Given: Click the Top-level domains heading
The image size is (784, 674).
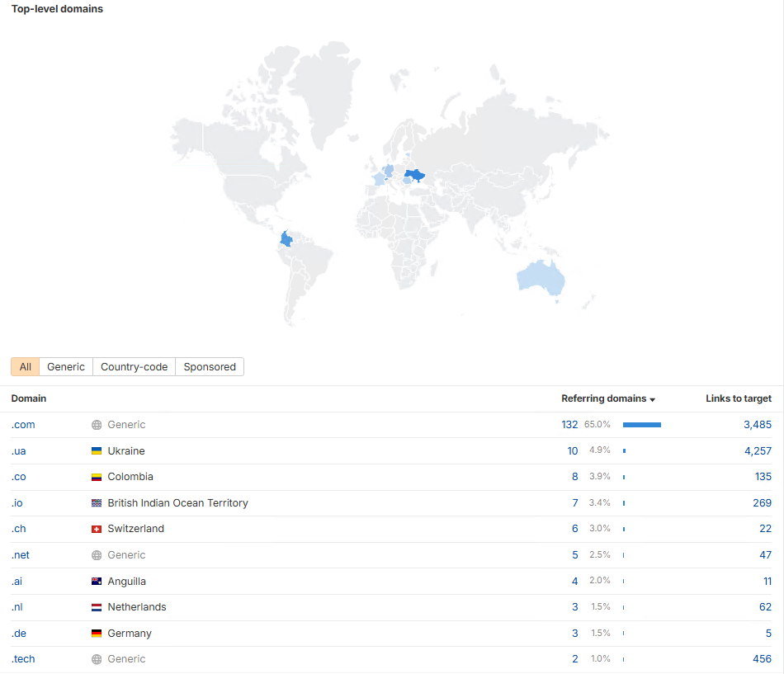Looking at the screenshot, I should click(x=57, y=9).
